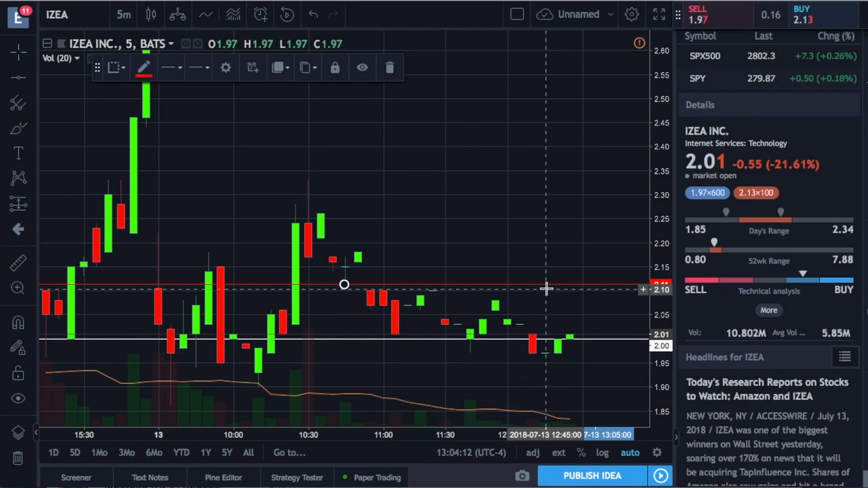Enable log scale on the price axis
The image size is (868, 488).
tap(602, 452)
